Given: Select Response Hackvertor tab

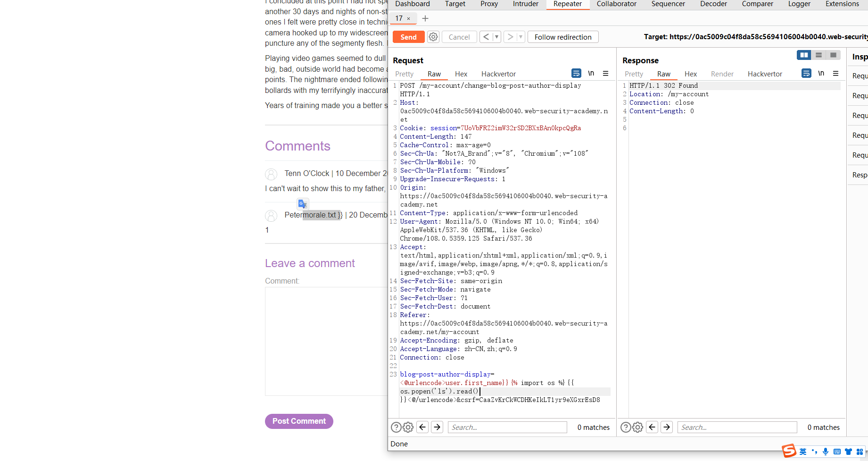Looking at the screenshot, I should pos(765,74).
